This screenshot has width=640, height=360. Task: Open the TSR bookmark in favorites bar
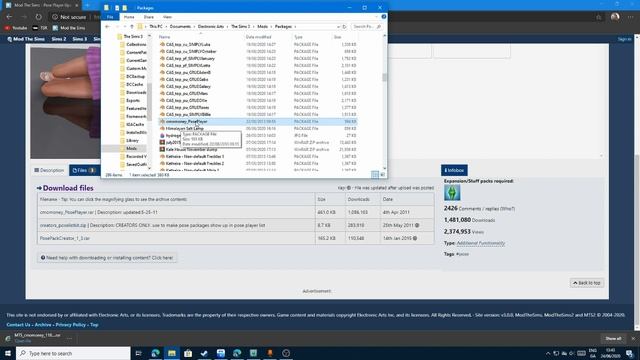40,28
